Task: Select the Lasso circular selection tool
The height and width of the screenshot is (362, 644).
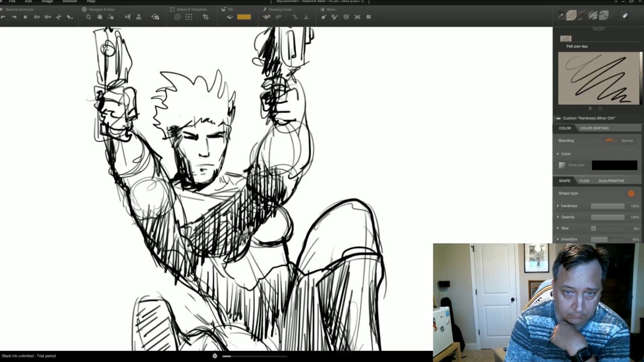Action: tap(178, 17)
